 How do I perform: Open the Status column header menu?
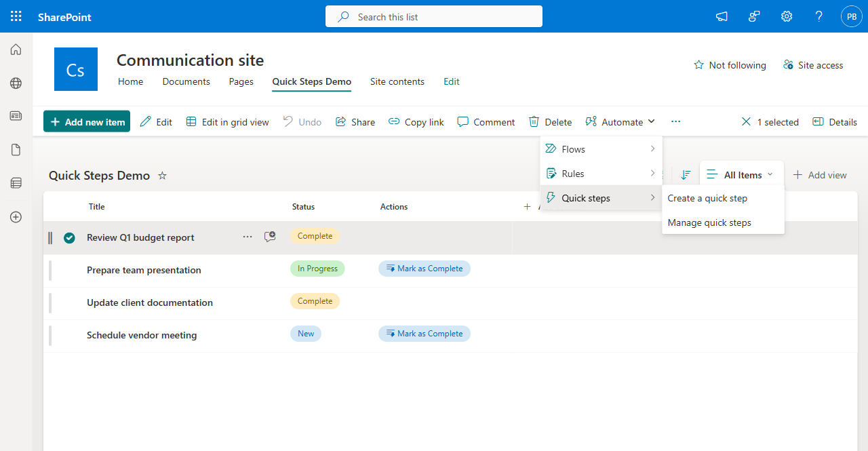(303, 207)
